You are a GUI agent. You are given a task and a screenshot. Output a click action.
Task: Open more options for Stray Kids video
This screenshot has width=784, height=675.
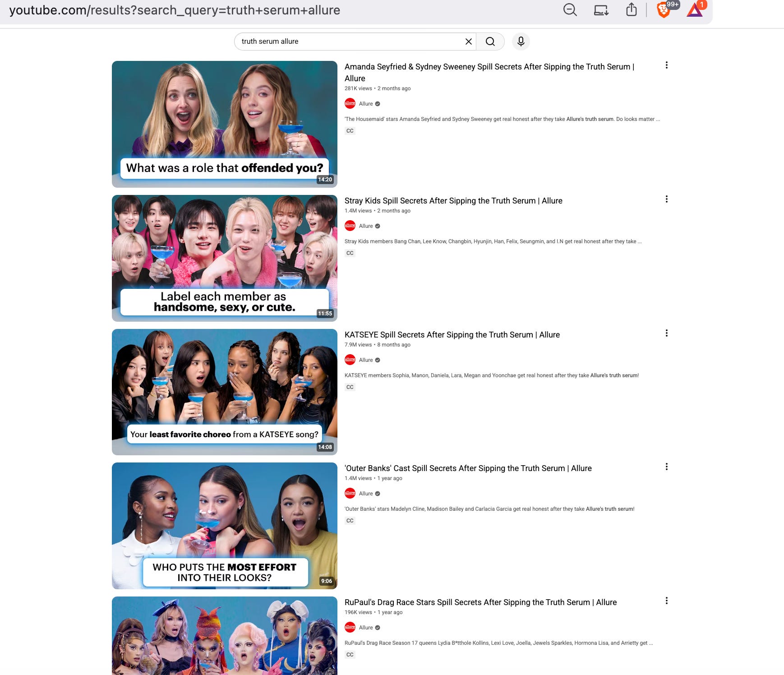666,199
